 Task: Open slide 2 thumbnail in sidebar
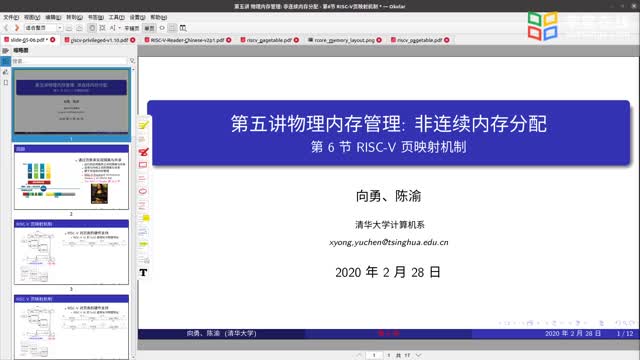(x=71, y=177)
